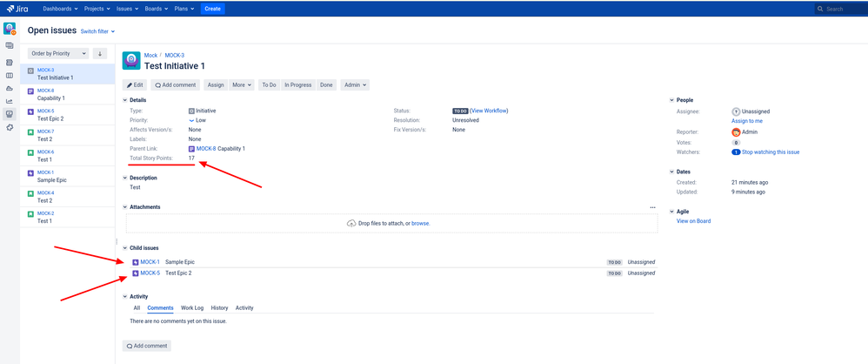
Task: Transition issue with Done button
Action: pyautogui.click(x=327, y=84)
